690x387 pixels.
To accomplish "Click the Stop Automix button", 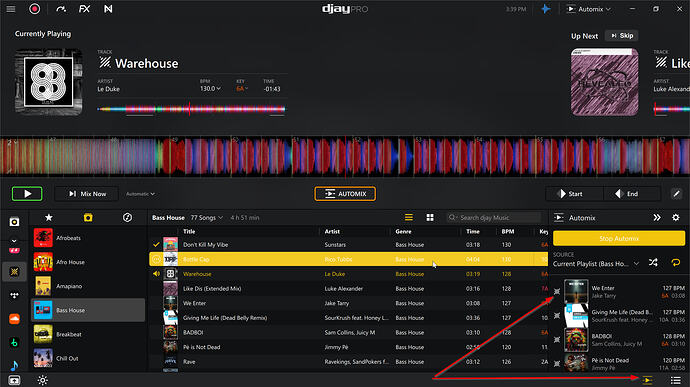I will tap(619, 239).
